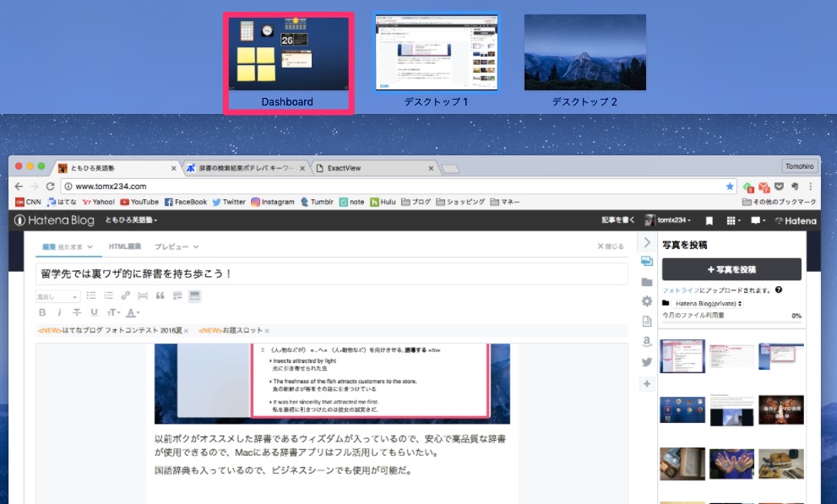This screenshot has height=504, width=837.
Task: Open the Twitter bookmark
Action: click(229, 202)
